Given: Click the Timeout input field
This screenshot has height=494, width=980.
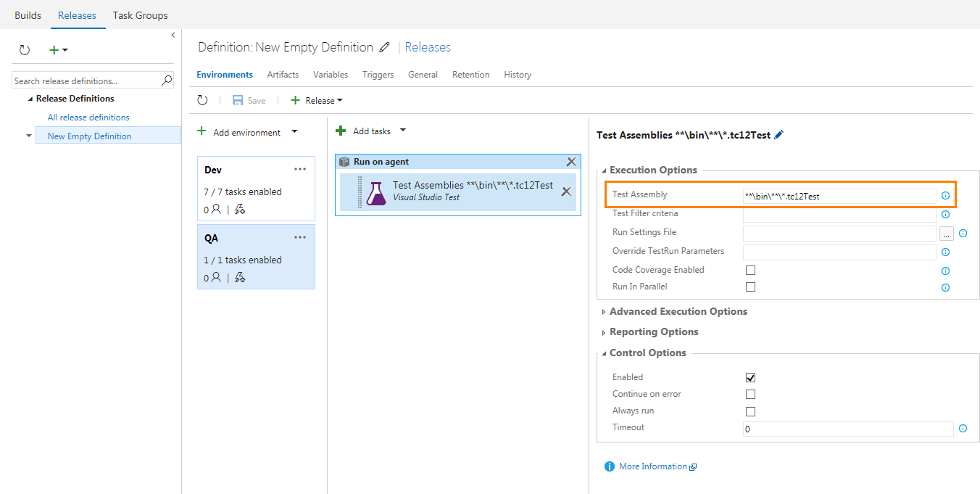Looking at the screenshot, I should (848, 429).
